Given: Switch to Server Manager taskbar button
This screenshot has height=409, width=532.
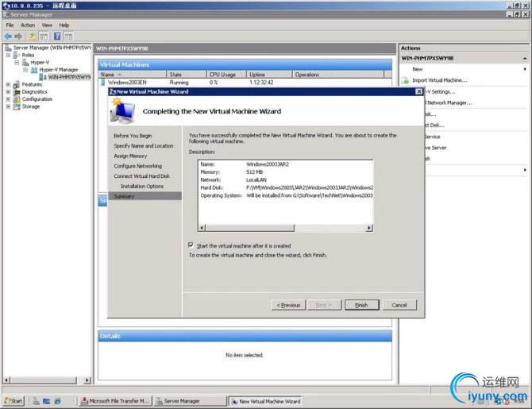Looking at the screenshot, I should click(189, 401).
